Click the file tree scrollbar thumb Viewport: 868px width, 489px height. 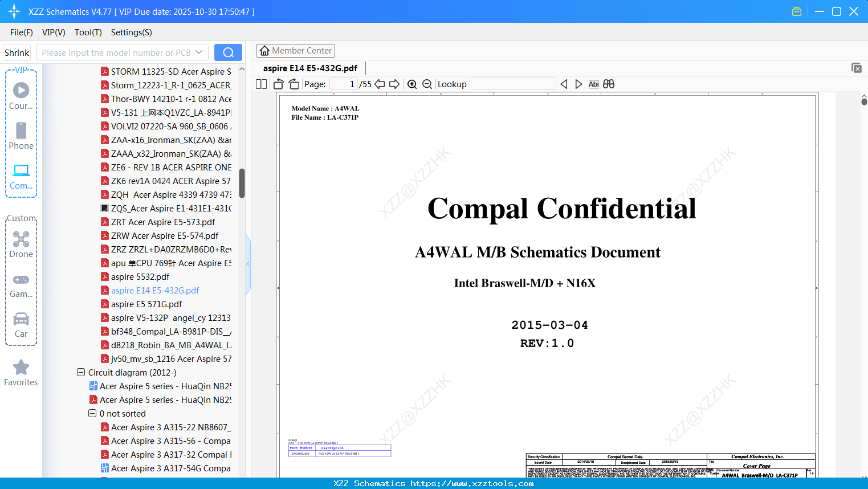click(242, 183)
